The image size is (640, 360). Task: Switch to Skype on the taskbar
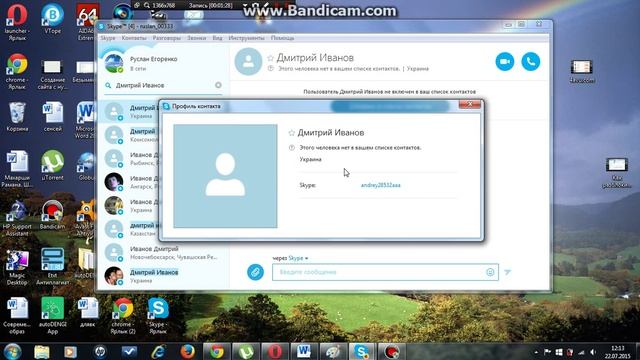pyautogui.click(x=362, y=351)
